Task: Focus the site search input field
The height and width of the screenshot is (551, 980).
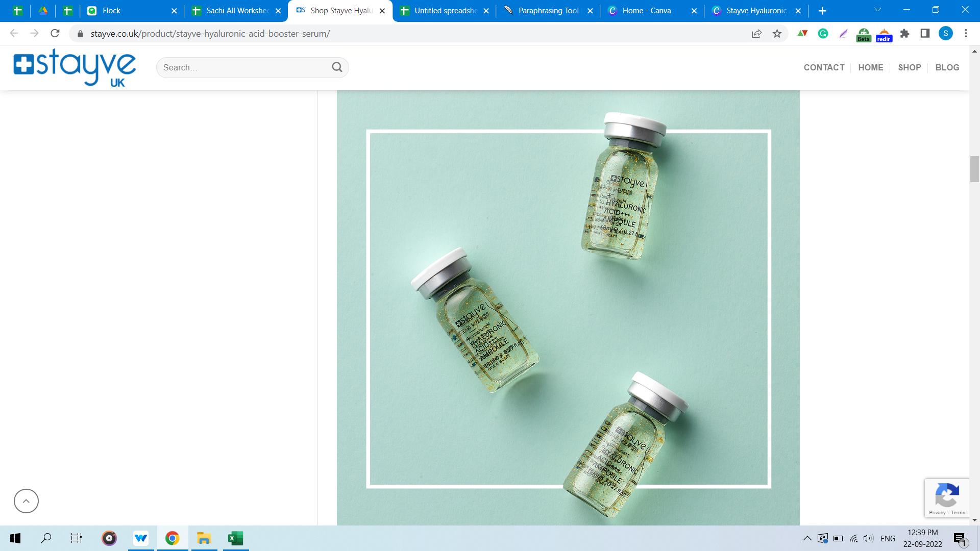Action: tap(245, 67)
